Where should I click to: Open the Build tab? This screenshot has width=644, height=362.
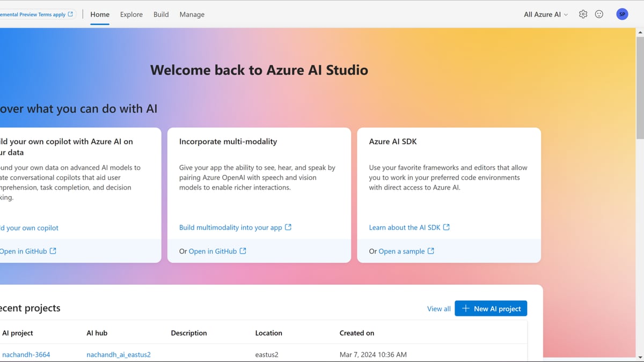point(161,14)
